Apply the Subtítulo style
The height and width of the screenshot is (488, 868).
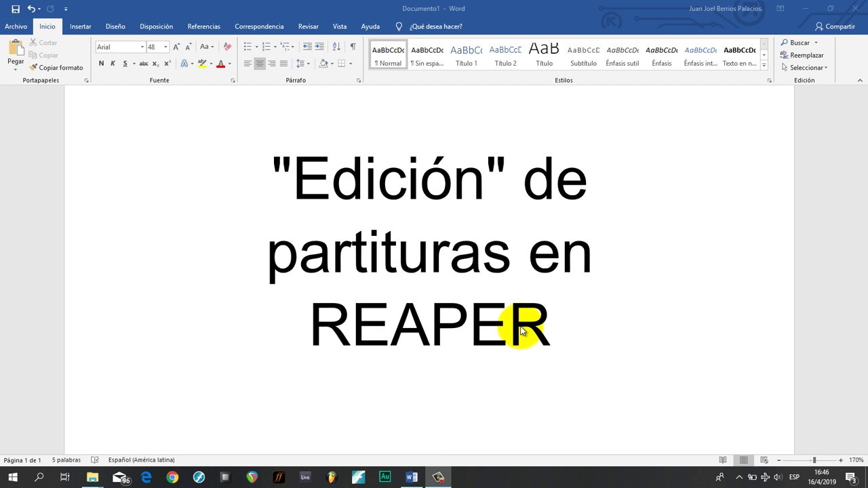(583, 55)
